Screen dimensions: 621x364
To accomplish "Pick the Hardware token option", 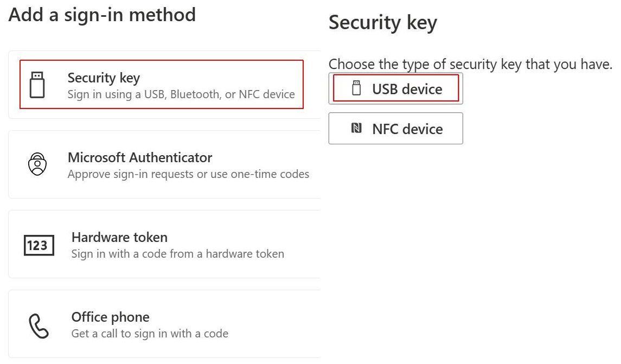I will (164, 244).
